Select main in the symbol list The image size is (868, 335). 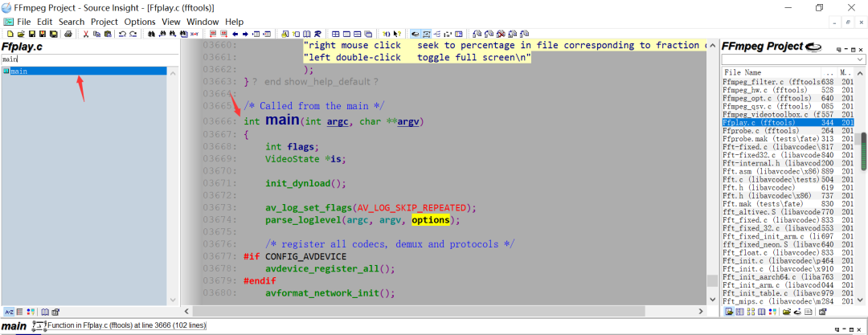click(19, 71)
